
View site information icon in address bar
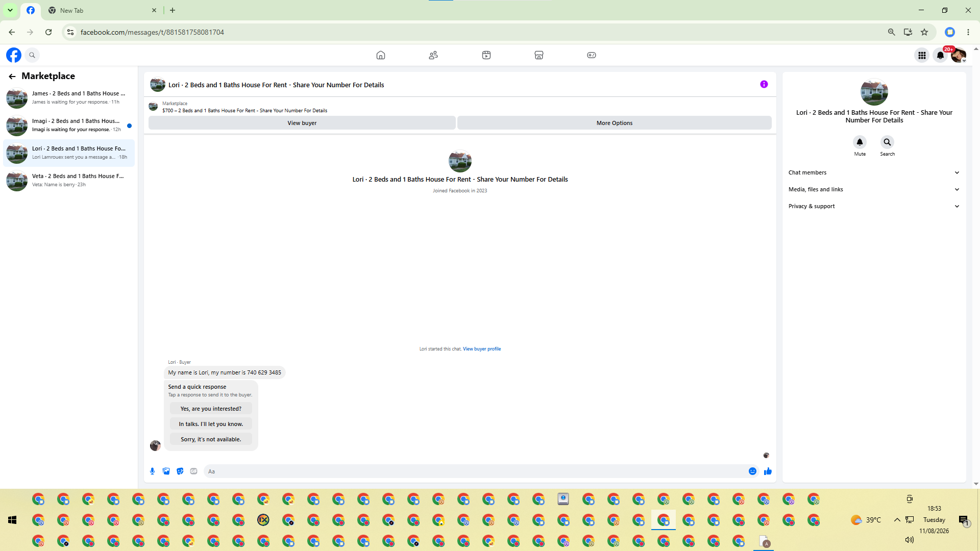pyautogui.click(x=70, y=32)
